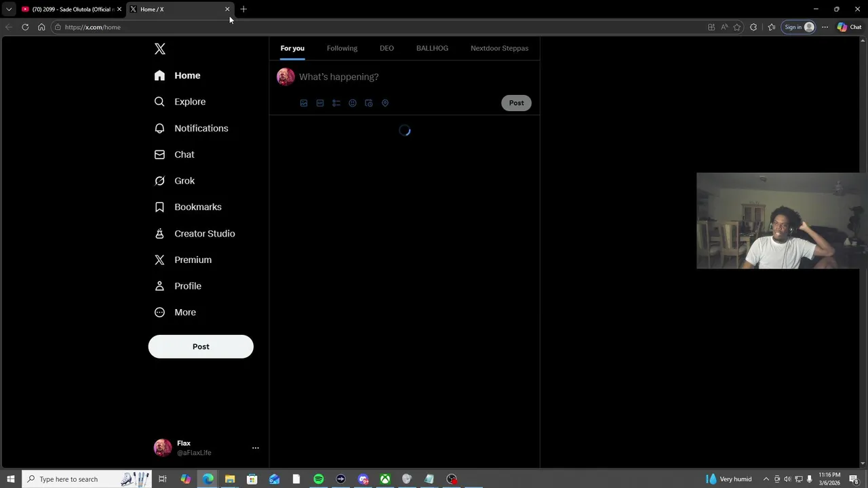
Task: Open clock showing 11:16 PM
Action: point(829,479)
